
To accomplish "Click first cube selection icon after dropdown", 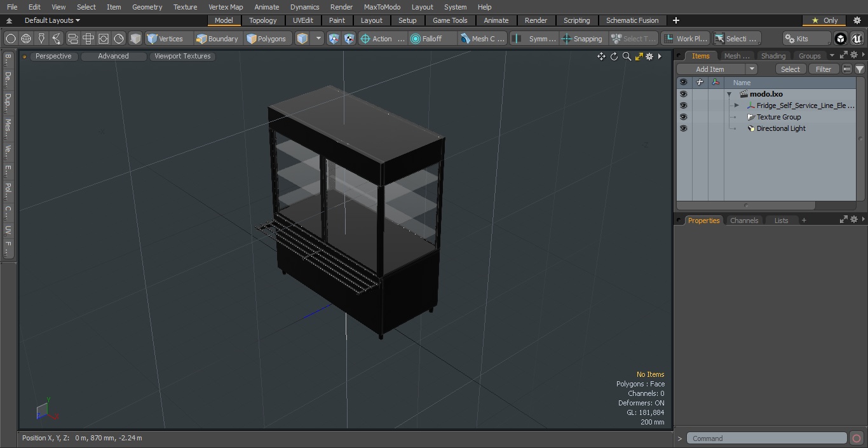I will tap(334, 39).
